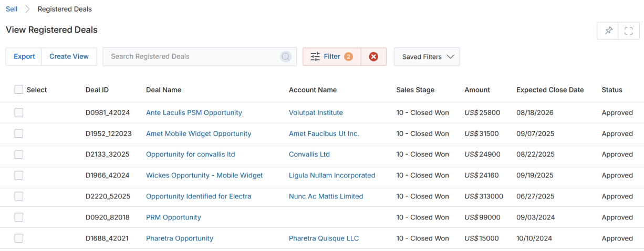The height and width of the screenshot is (251, 644).
Task: Click deal ID D0981_42024
Action: point(108,113)
